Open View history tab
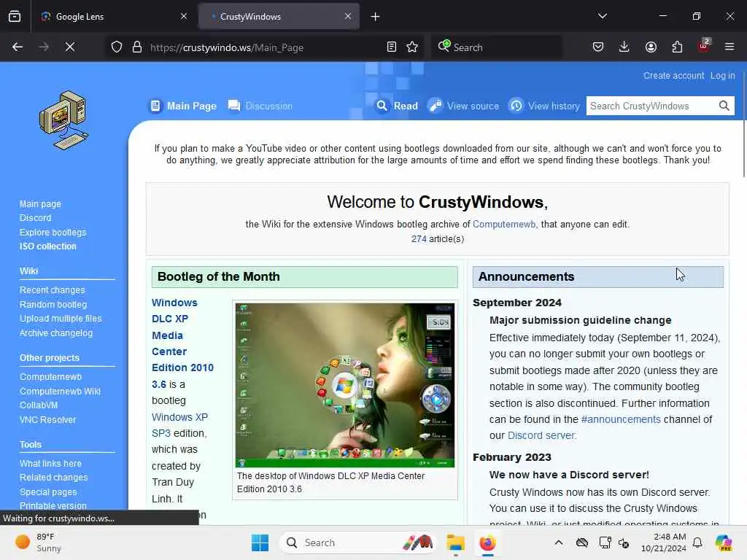This screenshot has height=560, width=747. click(544, 106)
